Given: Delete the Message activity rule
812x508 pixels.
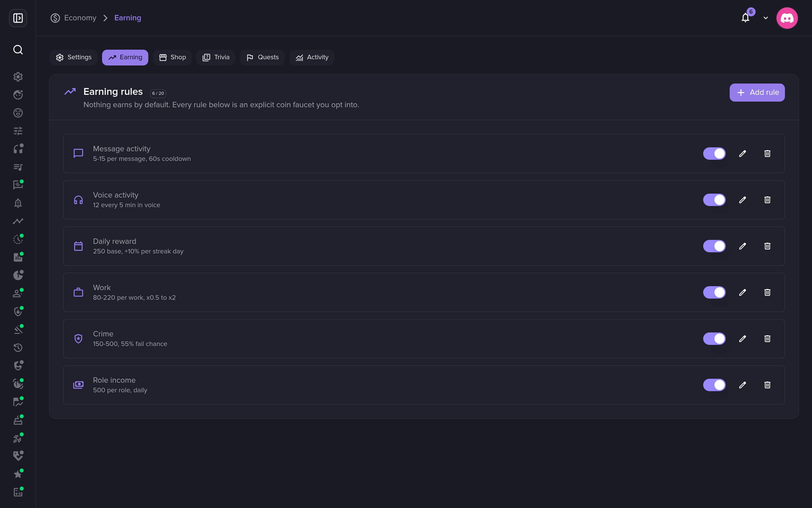Looking at the screenshot, I should (x=767, y=154).
